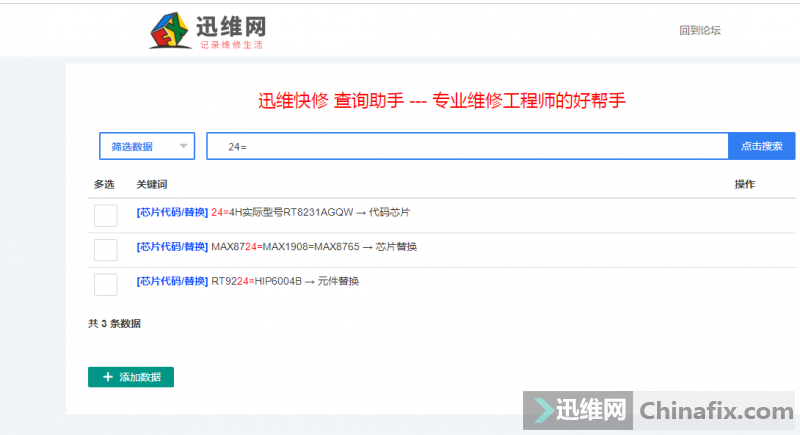Tick the checkbox for the MAX8724 row

(106, 250)
